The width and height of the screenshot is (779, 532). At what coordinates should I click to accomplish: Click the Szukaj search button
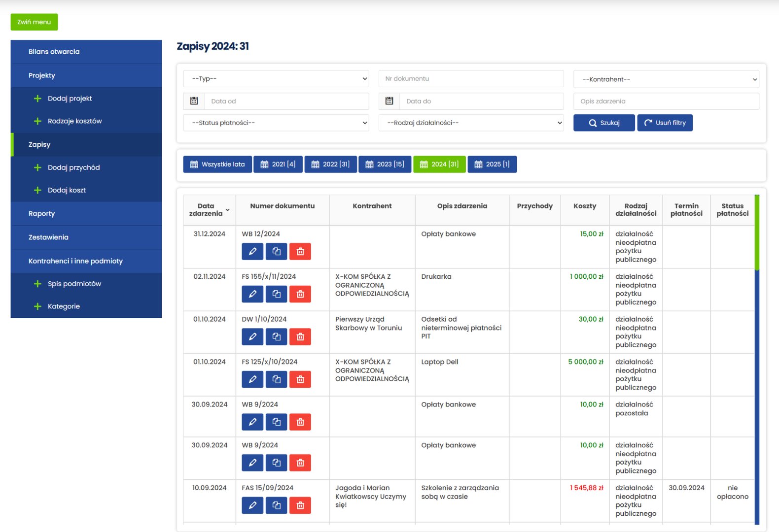pyautogui.click(x=604, y=123)
